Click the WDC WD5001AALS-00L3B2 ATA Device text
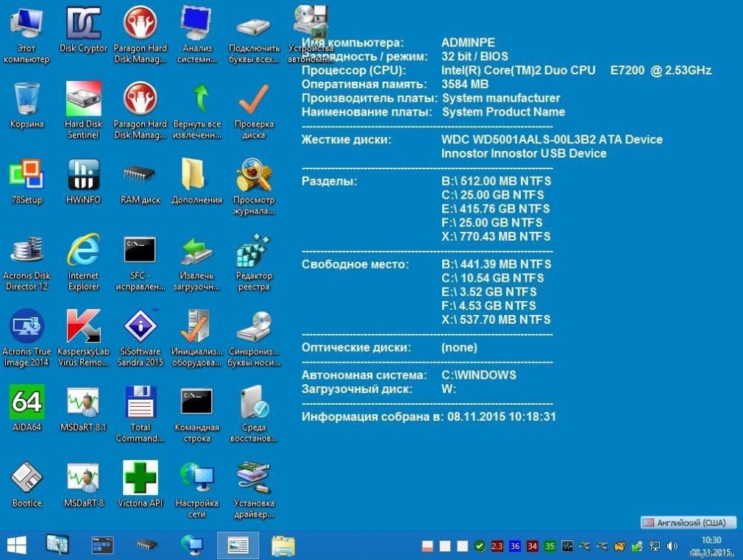 coord(552,139)
